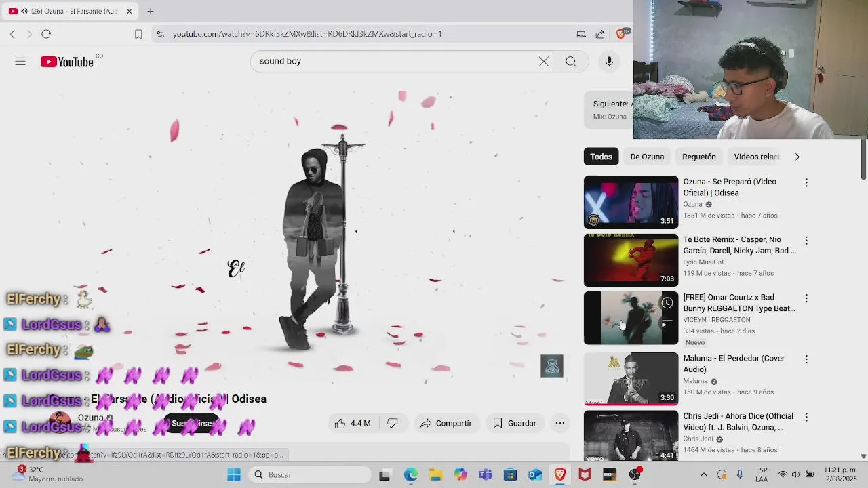This screenshot has height=488, width=868.
Task: Open the Chris Jedi Ahora Dice title
Action: [x=738, y=422]
